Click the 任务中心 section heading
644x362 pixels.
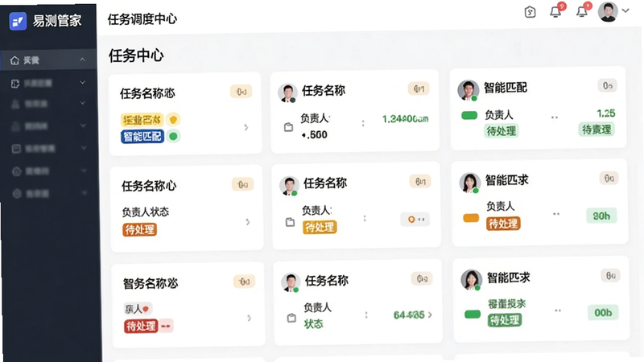point(136,55)
